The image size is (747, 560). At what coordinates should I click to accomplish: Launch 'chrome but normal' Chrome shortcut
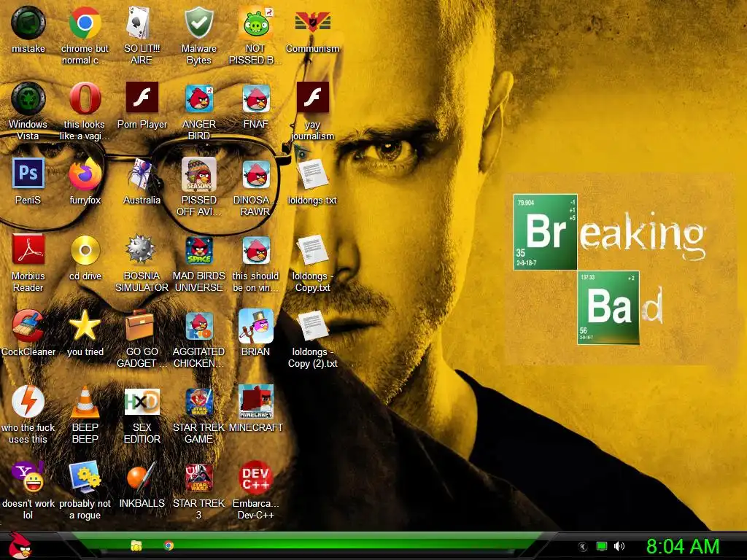[x=85, y=23]
